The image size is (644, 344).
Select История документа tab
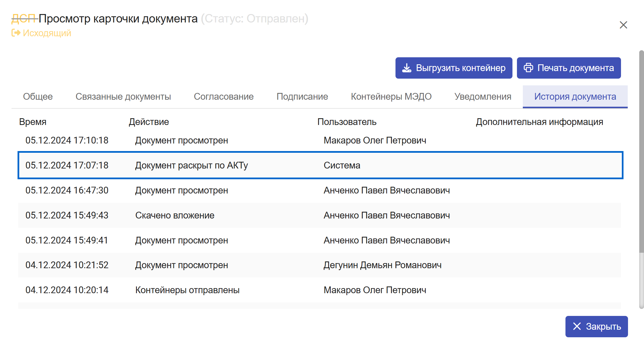click(575, 97)
